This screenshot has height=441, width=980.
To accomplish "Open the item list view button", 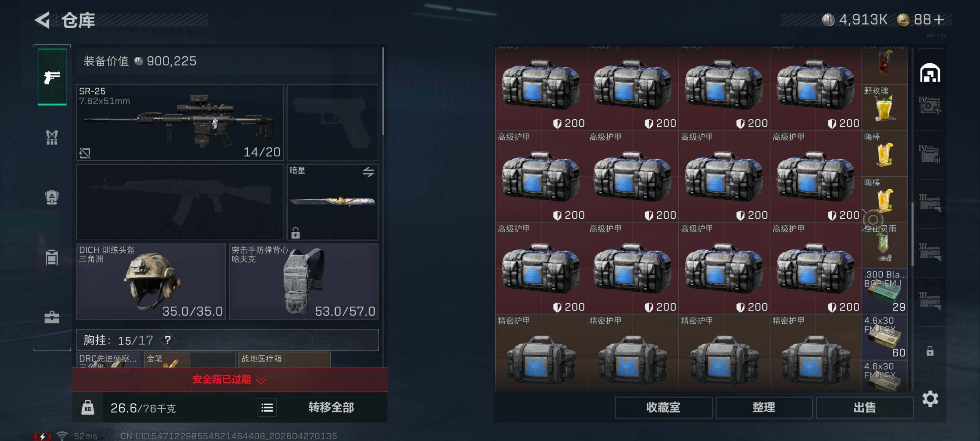I will (267, 407).
